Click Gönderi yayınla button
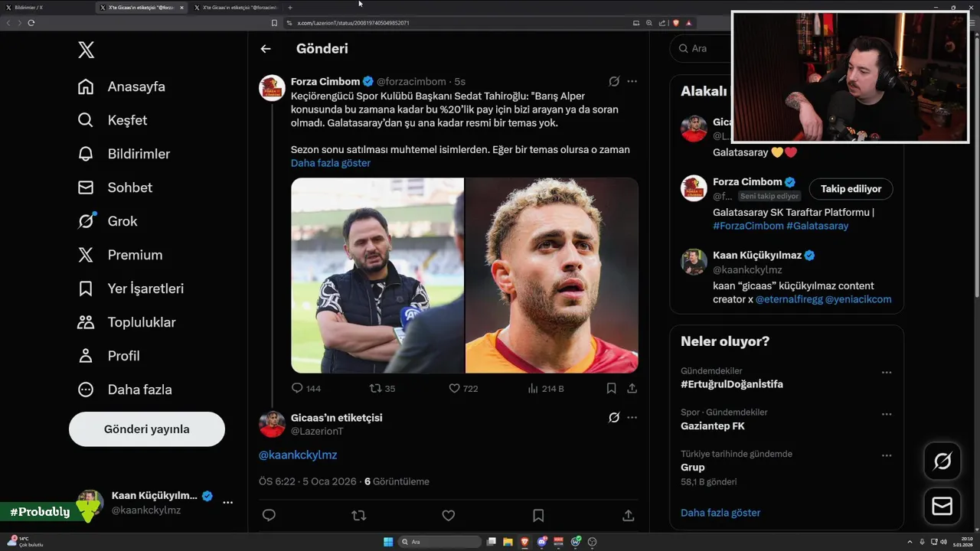The height and width of the screenshot is (551, 980). pyautogui.click(x=147, y=429)
